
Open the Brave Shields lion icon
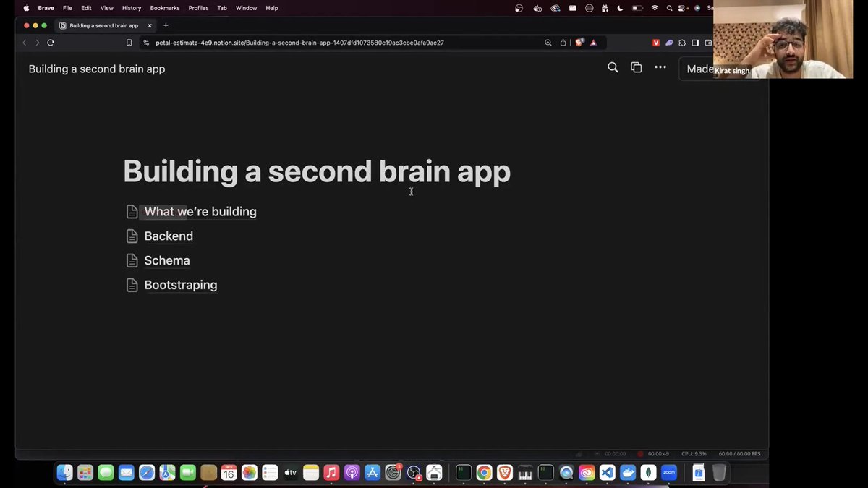click(x=579, y=43)
